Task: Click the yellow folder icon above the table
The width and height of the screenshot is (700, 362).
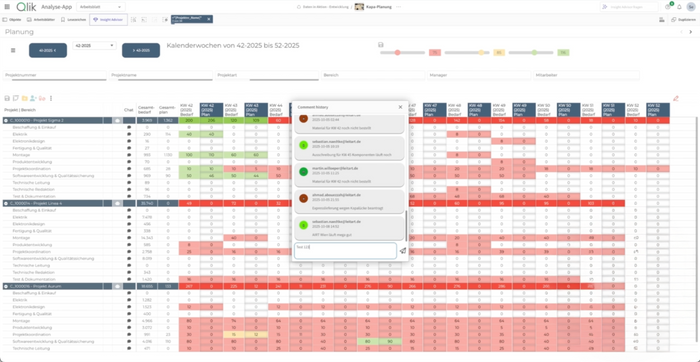Action: [25, 98]
